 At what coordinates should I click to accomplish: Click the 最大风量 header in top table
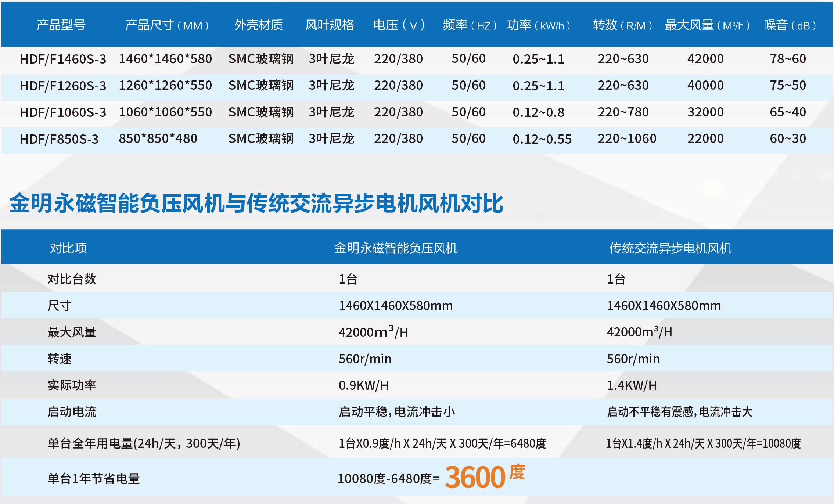click(708, 25)
